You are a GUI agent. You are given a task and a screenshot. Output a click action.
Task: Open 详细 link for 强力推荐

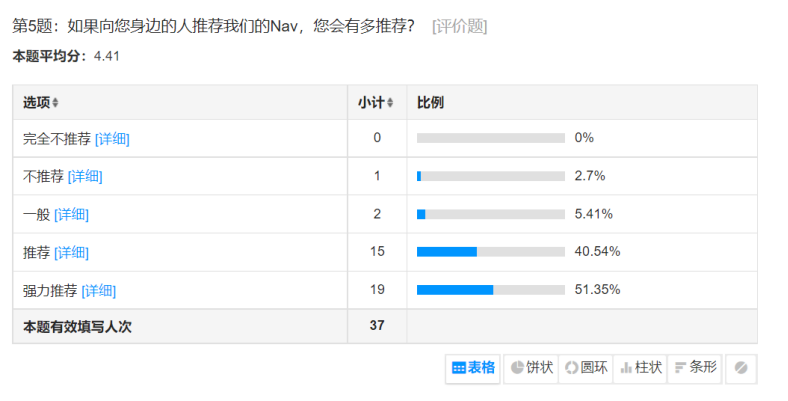pos(98,290)
